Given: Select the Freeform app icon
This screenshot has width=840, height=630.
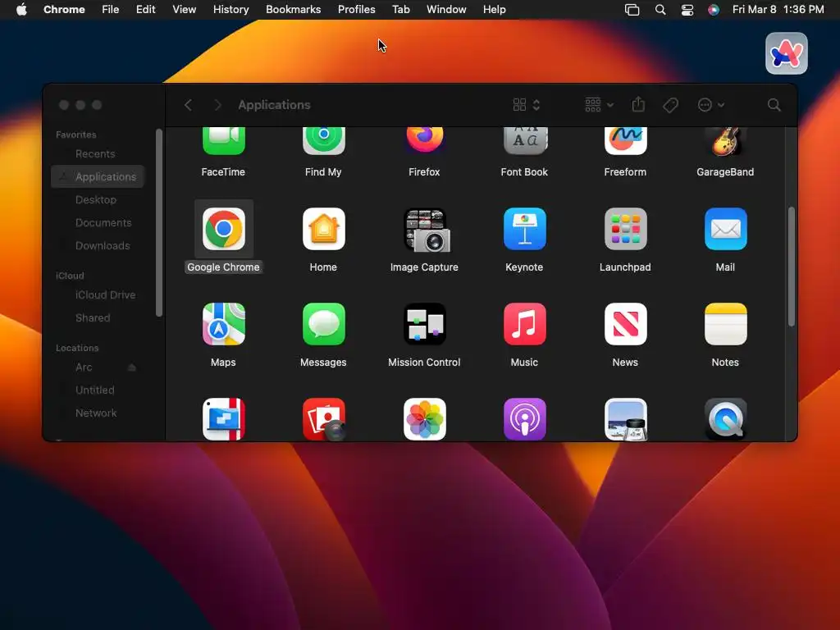Looking at the screenshot, I should (625, 141).
